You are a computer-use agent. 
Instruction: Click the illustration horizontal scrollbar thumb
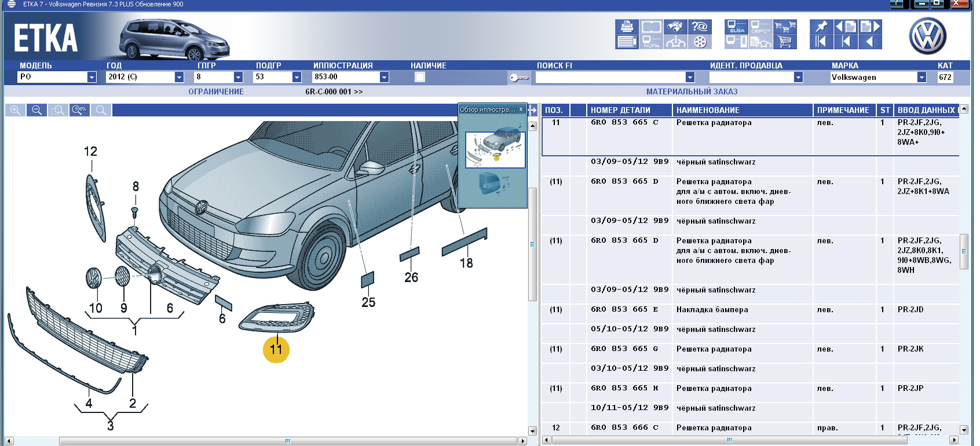[288, 441]
